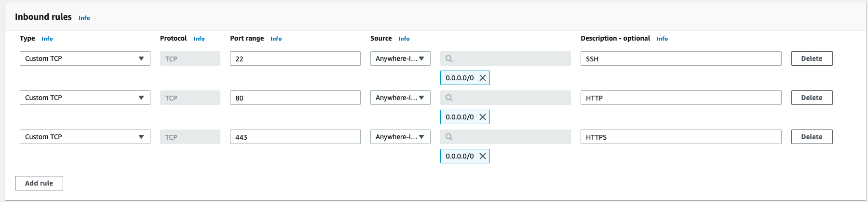The height and width of the screenshot is (202, 868).
Task: Remove the 0.0.0.0/0 chip on SSH rule
Action: (x=482, y=78)
